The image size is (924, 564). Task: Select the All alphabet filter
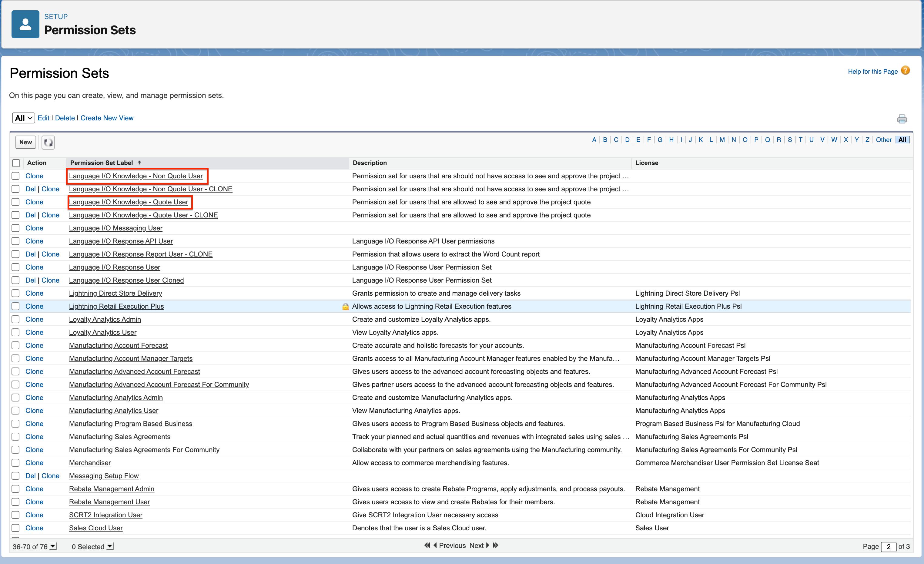click(x=902, y=140)
